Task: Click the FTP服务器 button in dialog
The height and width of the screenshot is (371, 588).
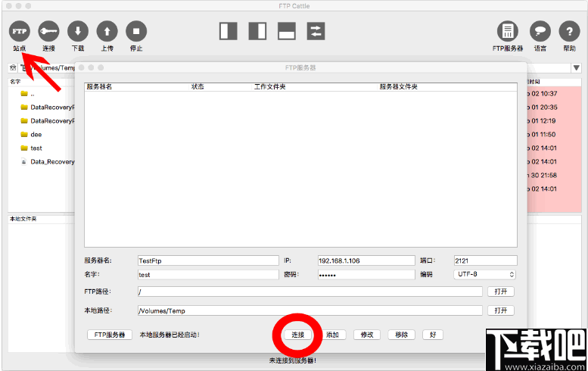Action: (110, 335)
